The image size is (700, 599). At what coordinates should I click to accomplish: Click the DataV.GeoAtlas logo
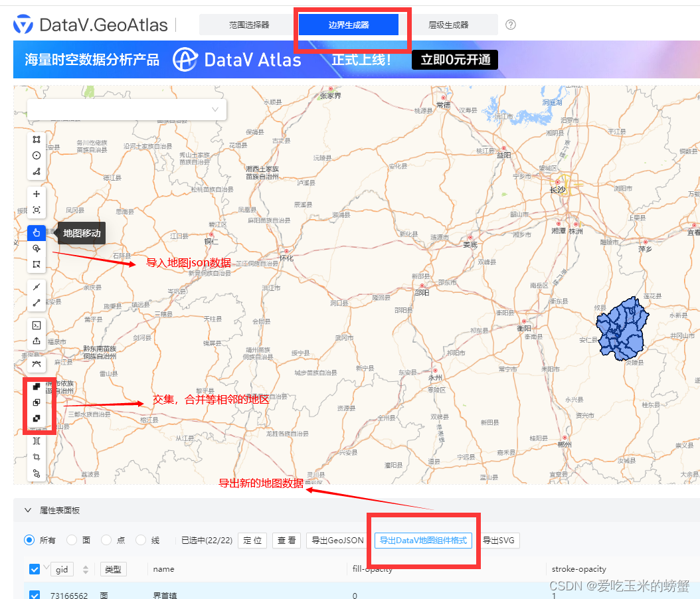(x=90, y=25)
